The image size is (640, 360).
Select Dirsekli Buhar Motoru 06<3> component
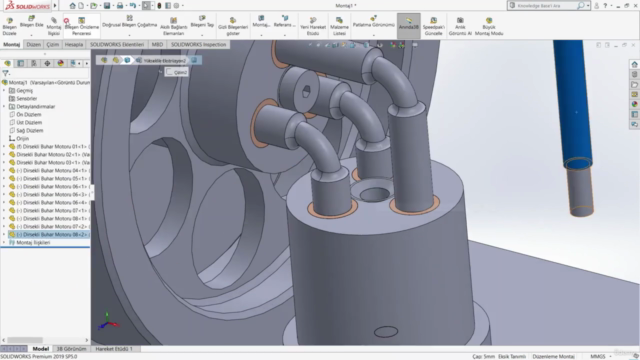[x=49, y=195]
